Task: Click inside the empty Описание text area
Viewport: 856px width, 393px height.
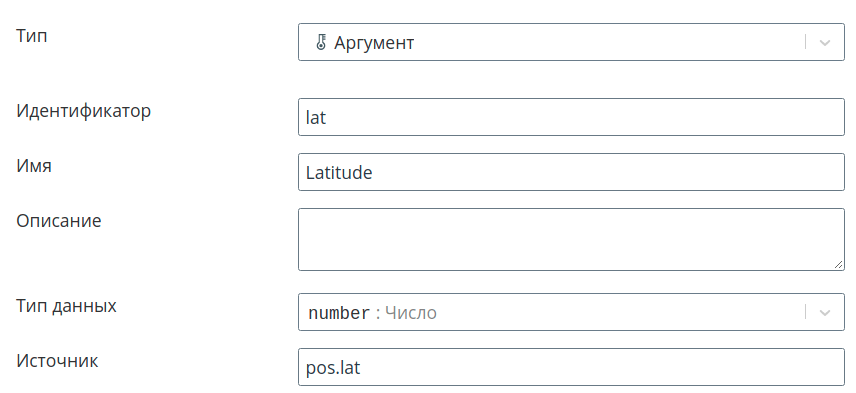Action: (571, 239)
